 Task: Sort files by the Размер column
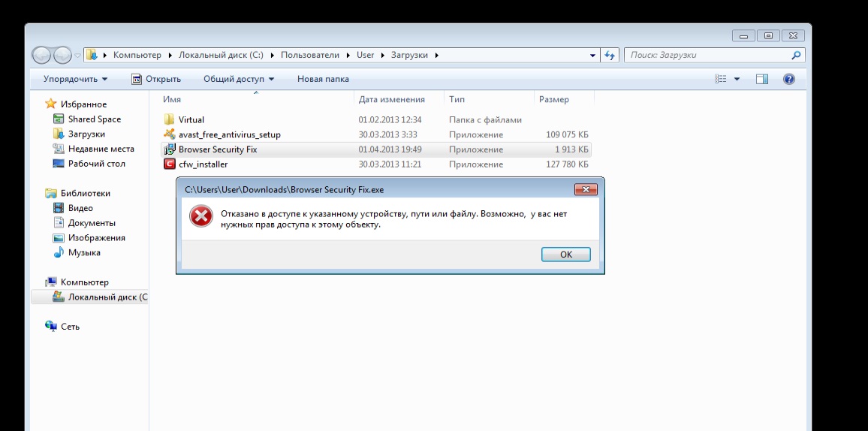click(564, 100)
